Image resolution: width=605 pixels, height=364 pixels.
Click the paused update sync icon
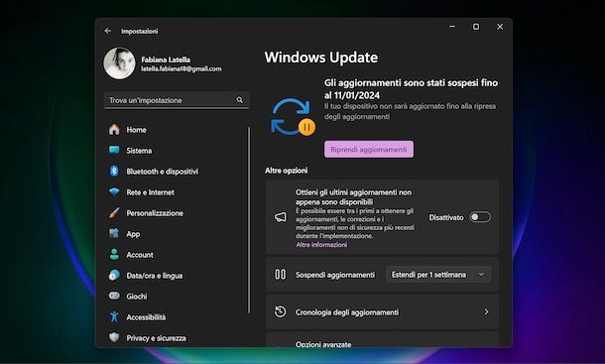click(x=293, y=117)
